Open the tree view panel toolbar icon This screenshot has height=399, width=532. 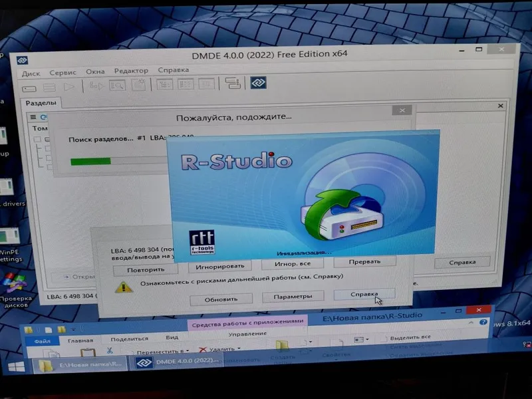point(164,84)
